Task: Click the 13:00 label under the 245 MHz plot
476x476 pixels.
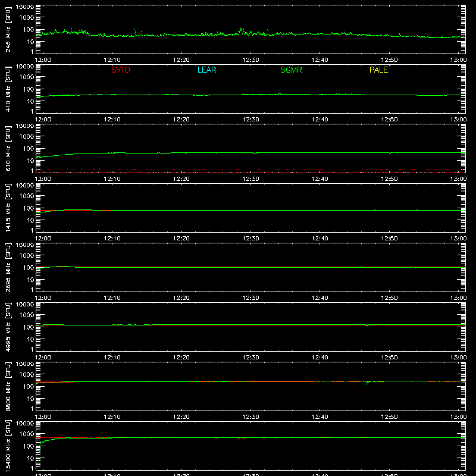Action: (458, 60)
